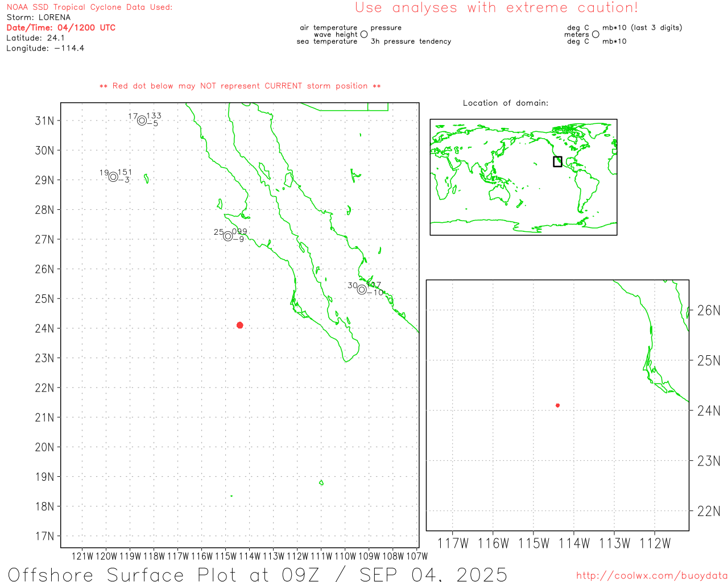Image resolution: width=728 pixels, height=582 pixels.
Task: Click the red dot disclaimer text line
Action: pyautogui.click(x=240, y=86)
